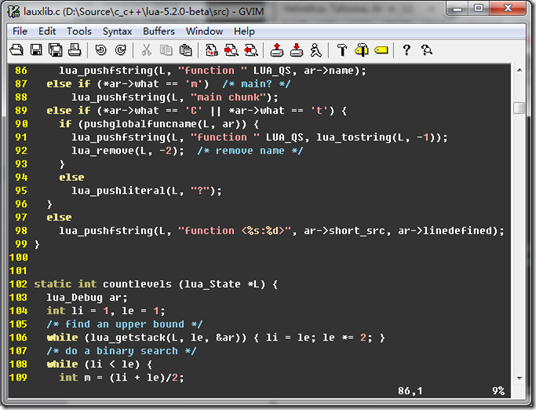Print the buffer using printer icon

(75, 50)
